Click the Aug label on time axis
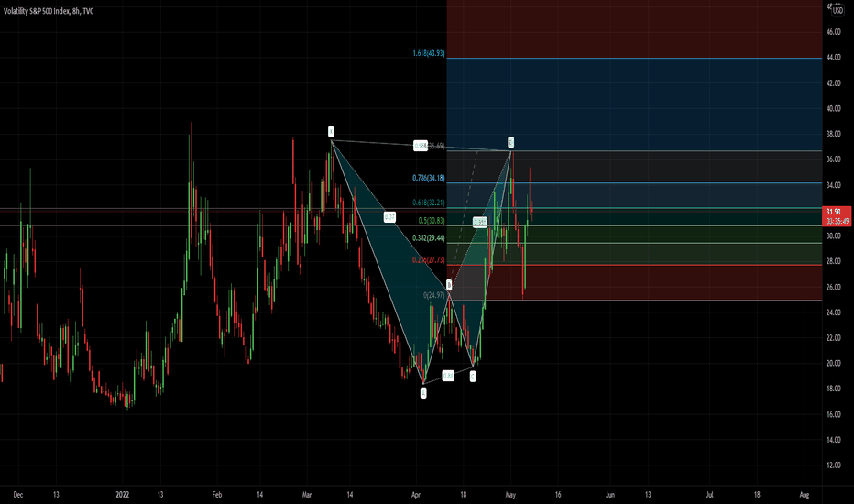 click(x=804, y=495)
